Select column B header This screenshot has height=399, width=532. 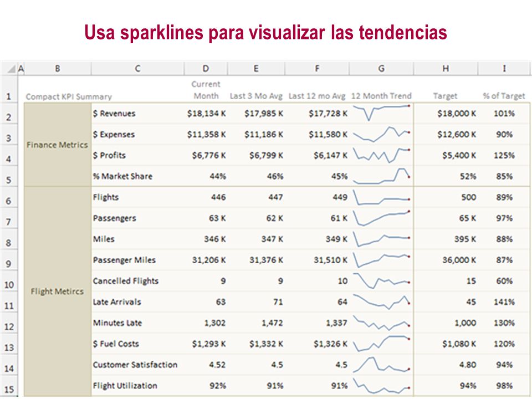click(x=58, y=69)
